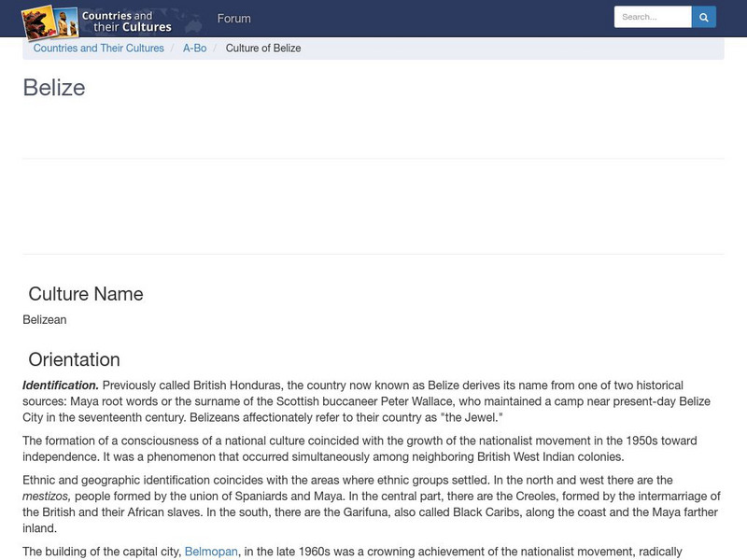Select the dark navigation bar at the top
Image resolution: width=747 pixels, height=560 pixels.
420,17
